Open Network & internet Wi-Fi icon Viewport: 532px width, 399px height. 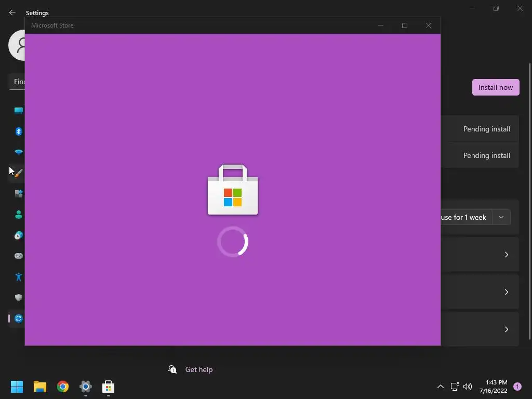click(x=19, y=152)
